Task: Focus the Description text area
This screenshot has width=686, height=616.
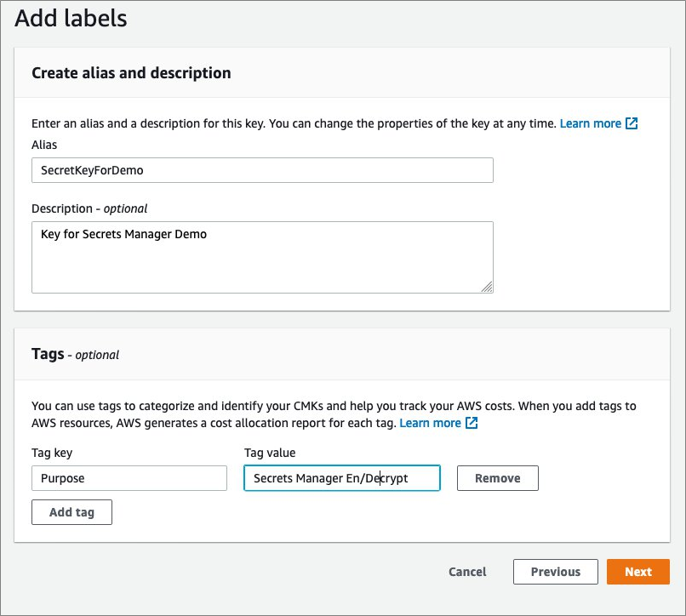Action: [x=262, y=257]
